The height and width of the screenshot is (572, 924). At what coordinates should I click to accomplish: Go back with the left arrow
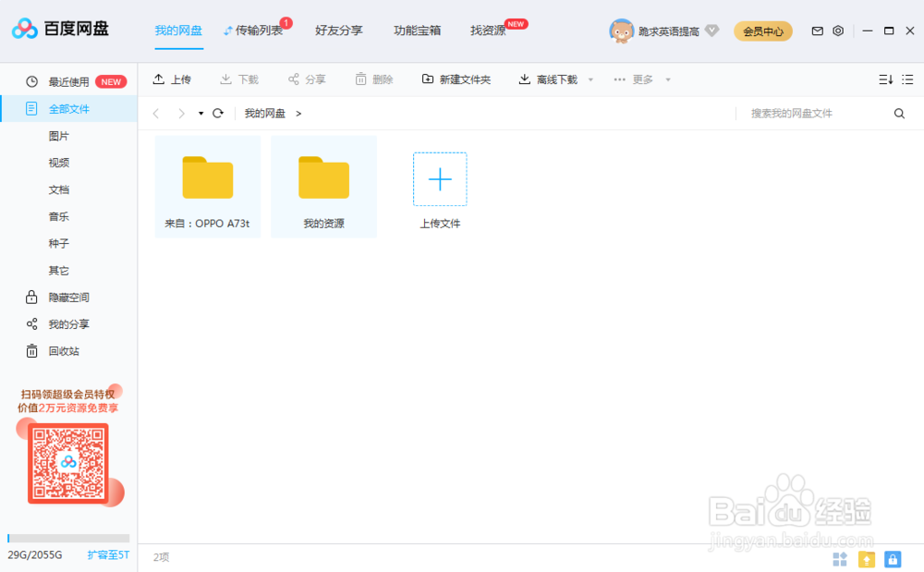coord(156,113)
